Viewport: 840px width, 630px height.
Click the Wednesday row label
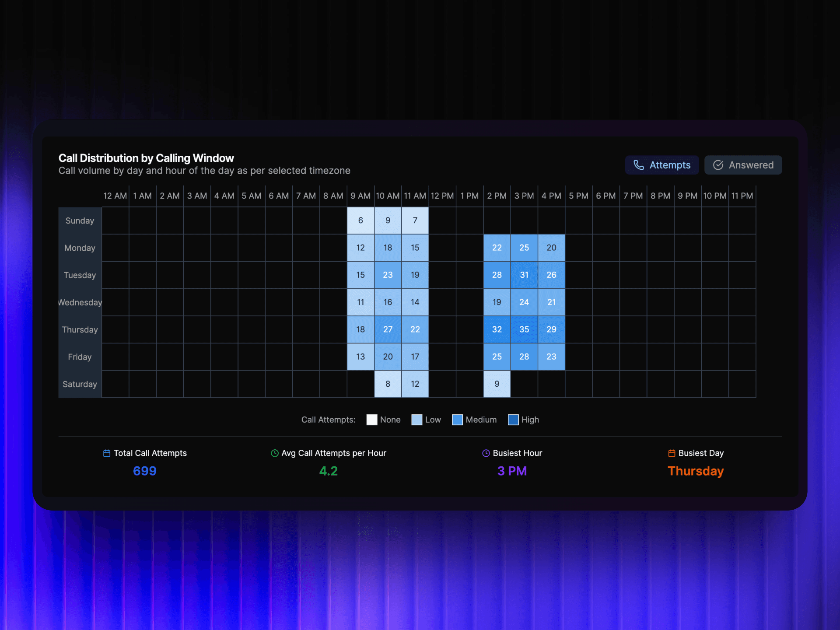[x=80, y=302]
